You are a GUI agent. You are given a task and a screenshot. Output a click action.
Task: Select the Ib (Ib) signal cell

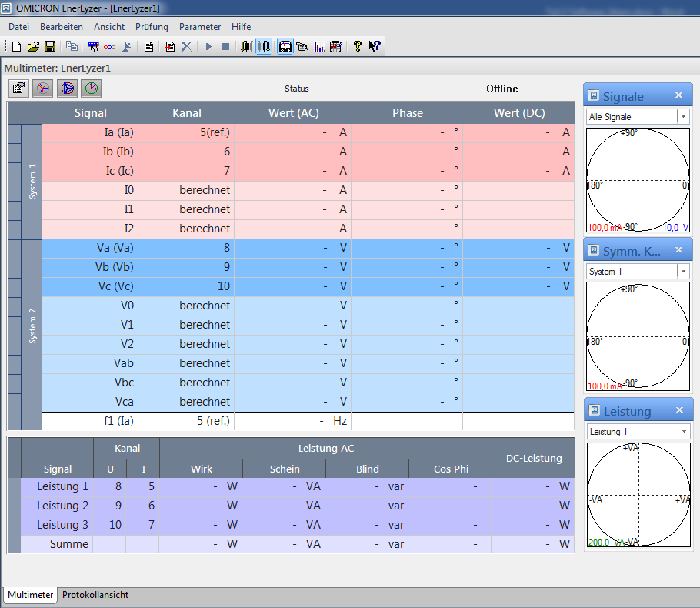click(90, 152)
